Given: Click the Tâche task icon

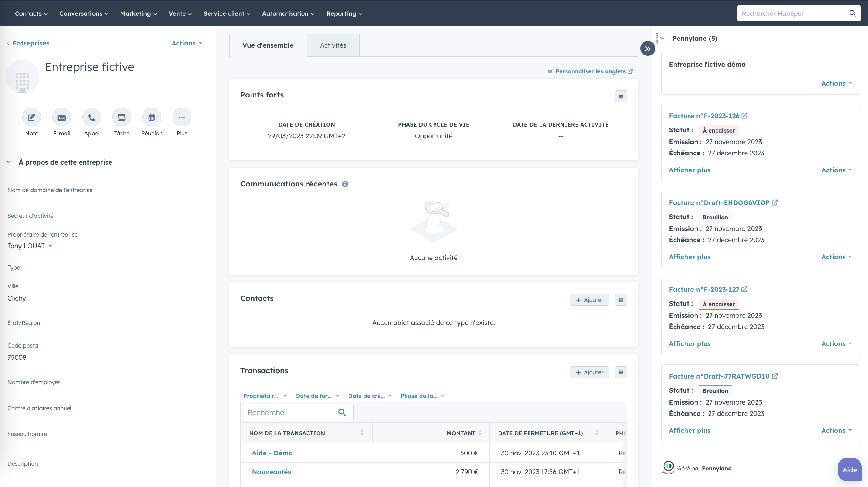Looking at the screenshot, I should [x=121, y=118].
